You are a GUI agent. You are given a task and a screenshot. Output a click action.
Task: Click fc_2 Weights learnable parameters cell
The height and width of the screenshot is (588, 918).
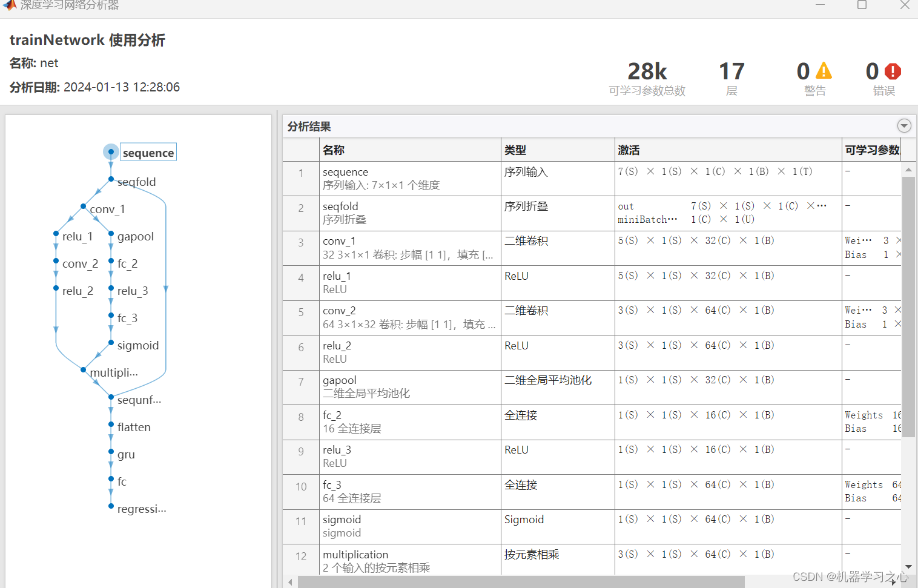tap(871, 422)
